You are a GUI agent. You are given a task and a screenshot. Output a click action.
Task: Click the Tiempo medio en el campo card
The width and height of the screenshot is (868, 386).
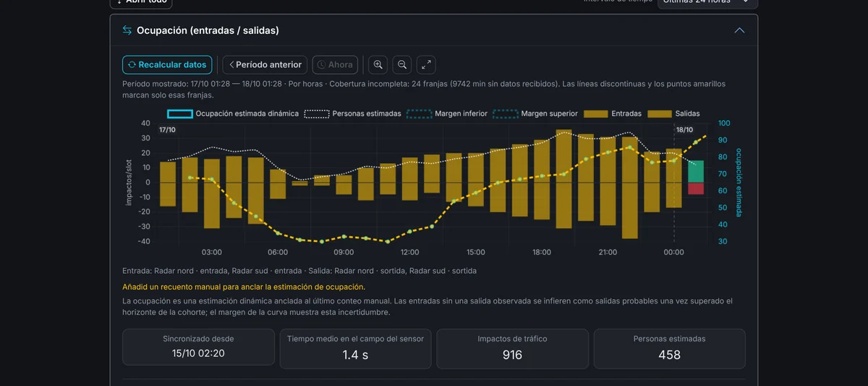[x=355, y=348]
